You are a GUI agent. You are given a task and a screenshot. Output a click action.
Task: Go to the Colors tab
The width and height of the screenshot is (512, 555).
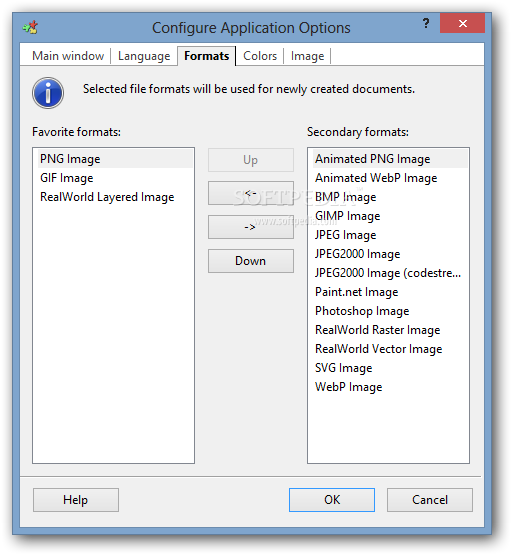pos(260,56)
